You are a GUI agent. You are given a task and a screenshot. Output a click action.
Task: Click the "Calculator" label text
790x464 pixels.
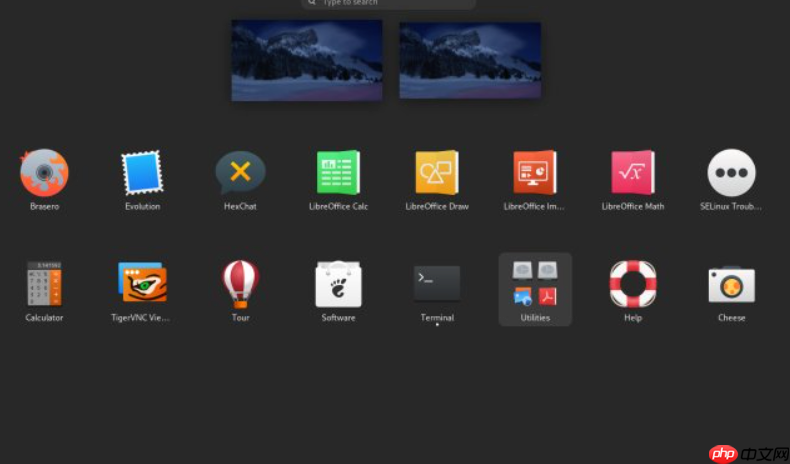coord(44,318)
